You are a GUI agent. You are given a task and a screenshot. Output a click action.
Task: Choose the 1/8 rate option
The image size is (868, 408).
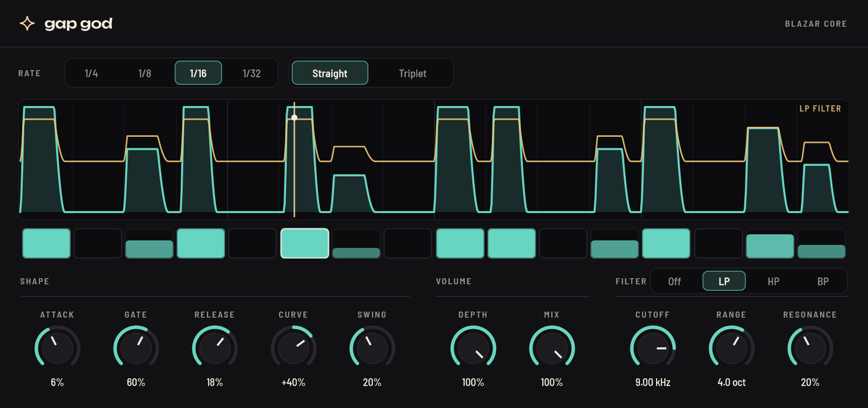145,73
